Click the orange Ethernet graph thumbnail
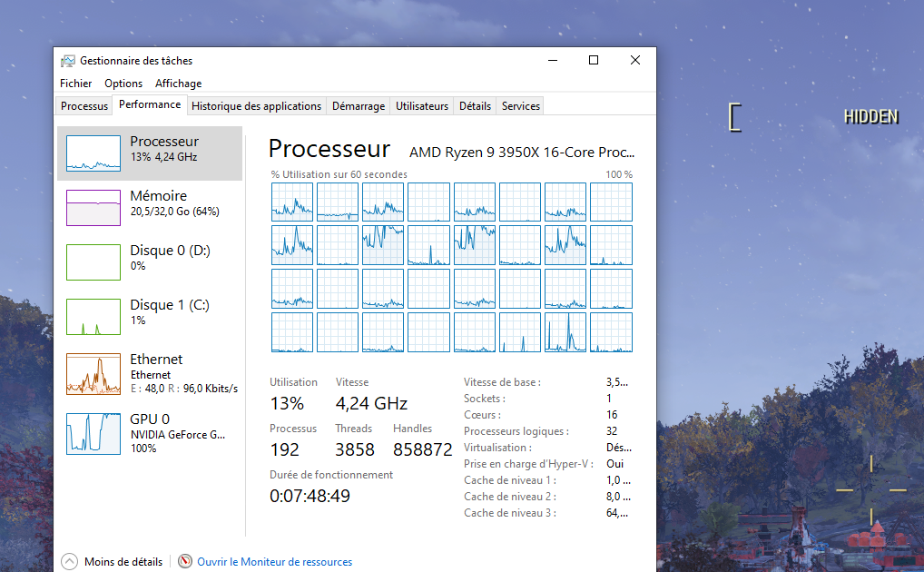This screenshot has height=572, width=924. coord(93,374)
